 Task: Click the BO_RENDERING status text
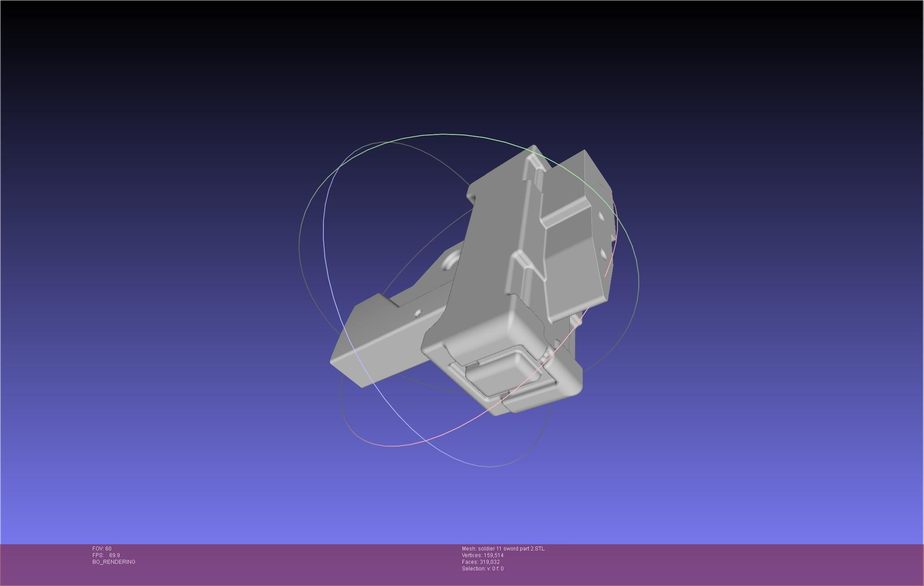coord(114,562)
